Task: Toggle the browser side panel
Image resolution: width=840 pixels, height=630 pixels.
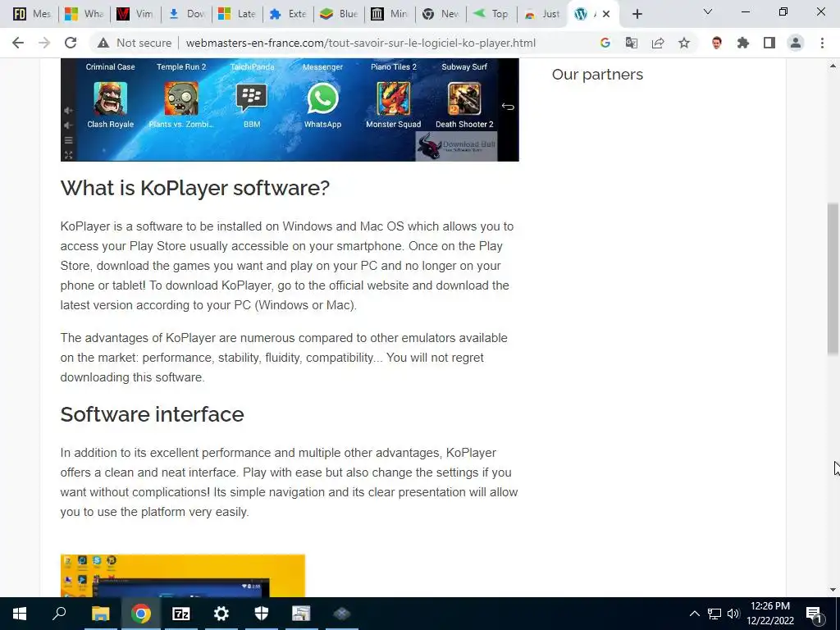Action: click(x=769, y=43)
